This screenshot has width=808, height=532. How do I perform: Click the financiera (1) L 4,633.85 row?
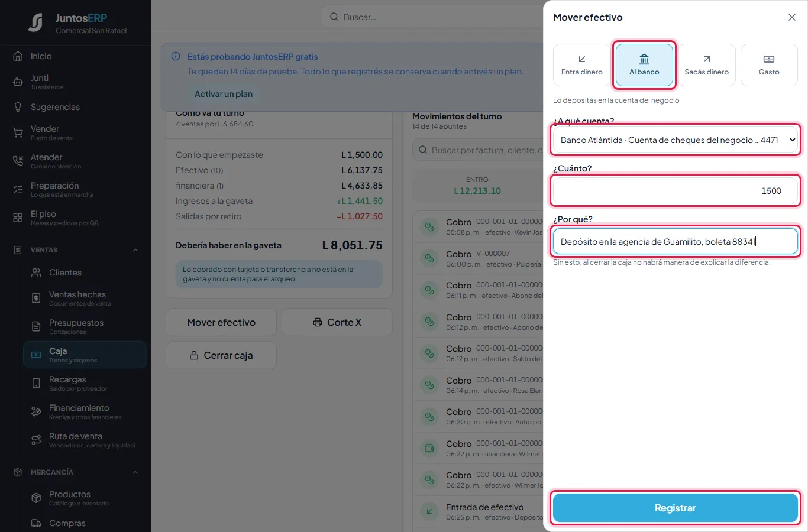click(x=279, y=186)
